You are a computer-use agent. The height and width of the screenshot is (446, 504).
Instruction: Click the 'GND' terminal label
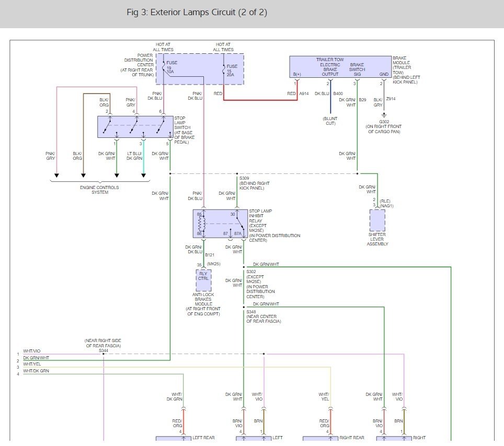(384, 74)
